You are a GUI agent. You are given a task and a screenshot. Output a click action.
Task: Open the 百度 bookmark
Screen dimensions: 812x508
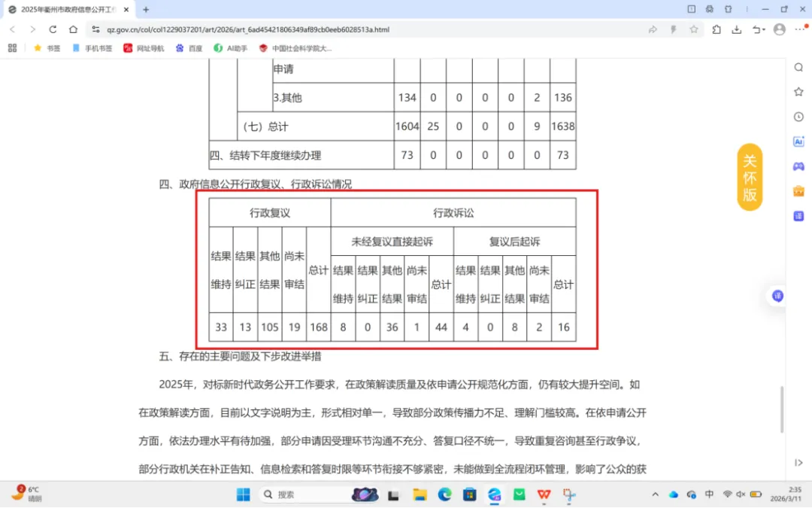click(189, 48)
